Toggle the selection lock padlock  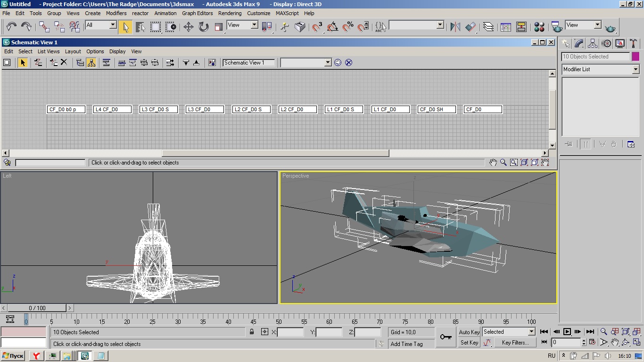point(252,332)
